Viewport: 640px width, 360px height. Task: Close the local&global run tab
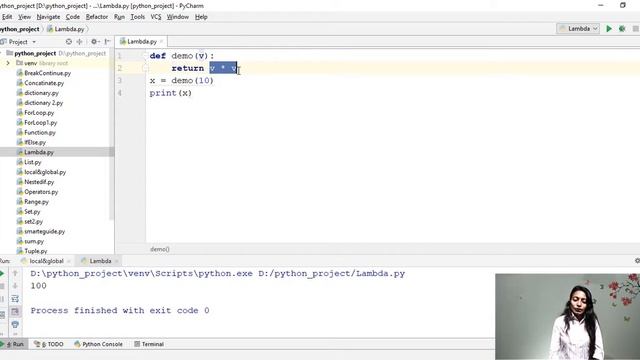pyautogui.click(x=69, y=261)
